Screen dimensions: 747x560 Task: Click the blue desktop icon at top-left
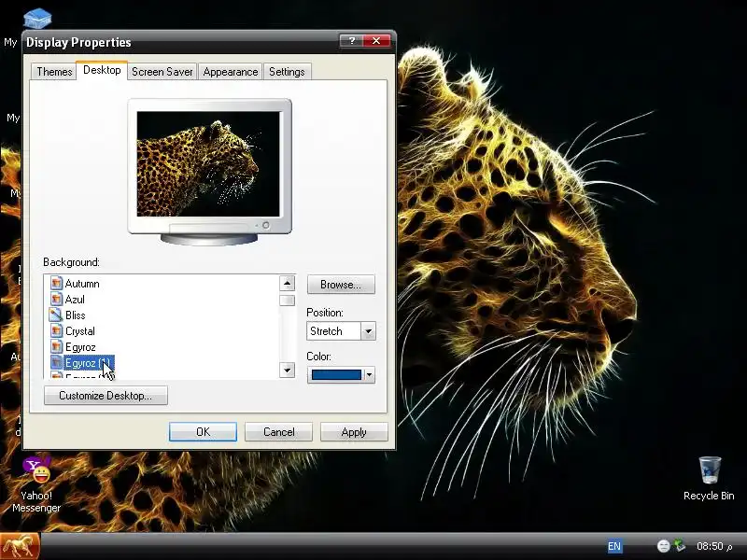coord(37,18)
